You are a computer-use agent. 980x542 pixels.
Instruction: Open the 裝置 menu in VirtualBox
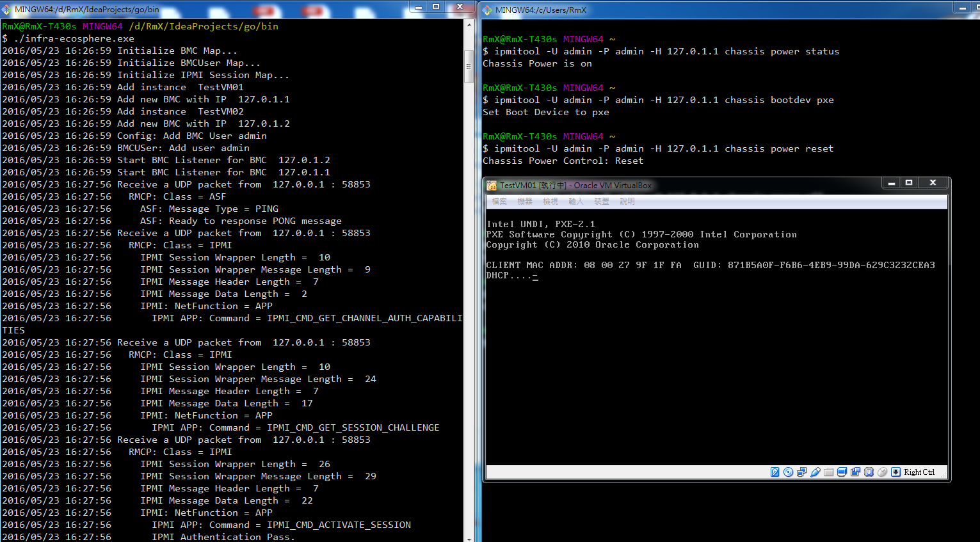602,202
